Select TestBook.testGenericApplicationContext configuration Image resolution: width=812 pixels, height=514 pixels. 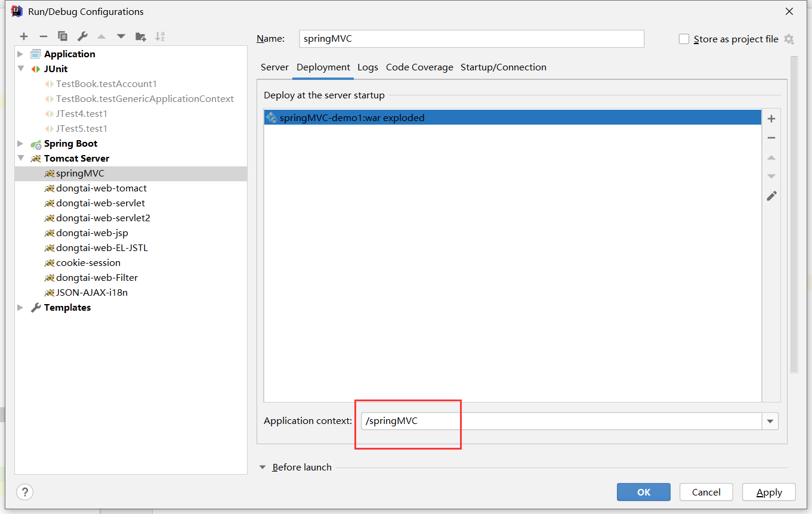144,99
